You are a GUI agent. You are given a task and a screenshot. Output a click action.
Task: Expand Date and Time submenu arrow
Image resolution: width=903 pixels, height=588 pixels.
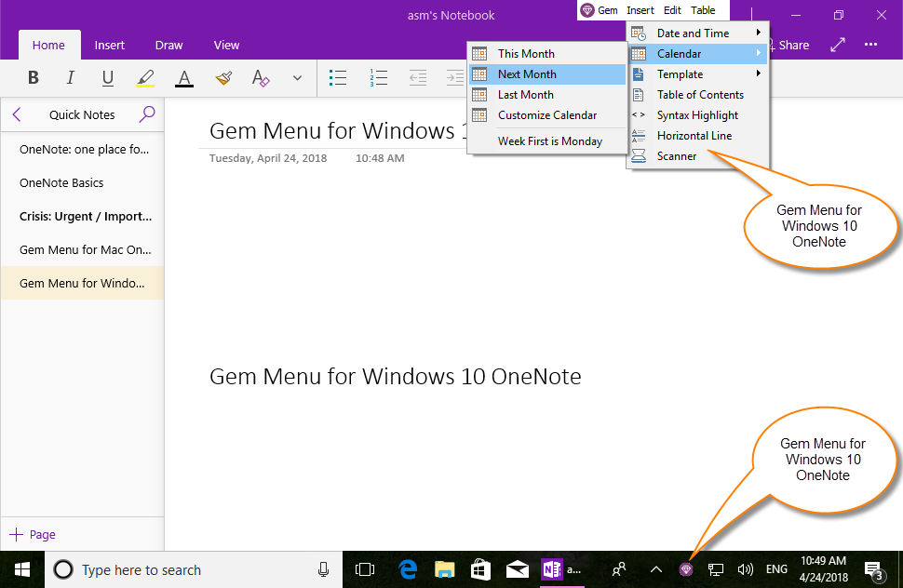point(759,33)
